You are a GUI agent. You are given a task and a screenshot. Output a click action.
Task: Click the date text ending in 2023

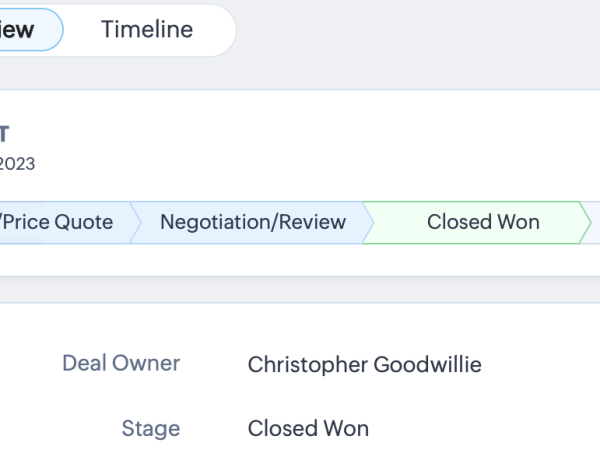[17, 163]
